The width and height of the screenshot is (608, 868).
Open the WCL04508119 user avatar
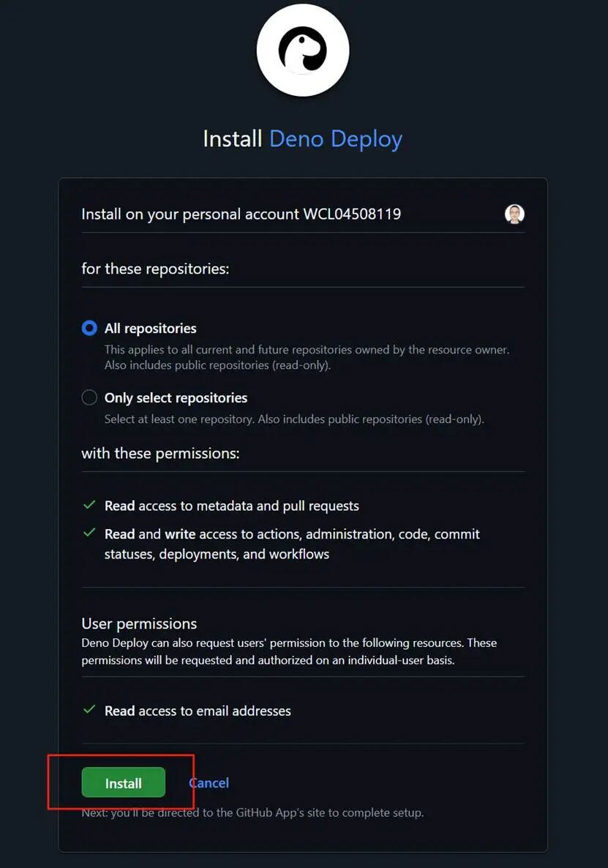point(514,214)
